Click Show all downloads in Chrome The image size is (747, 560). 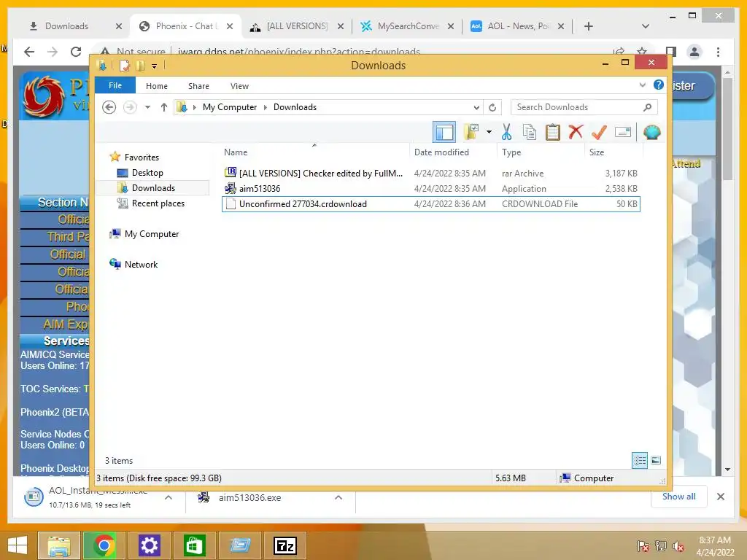[678, 497]
